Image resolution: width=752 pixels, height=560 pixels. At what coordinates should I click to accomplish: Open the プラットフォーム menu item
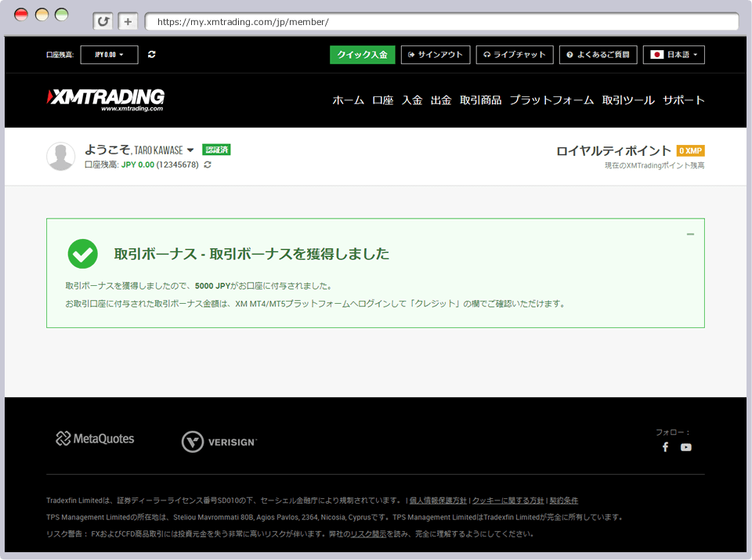tap(551, 100)
